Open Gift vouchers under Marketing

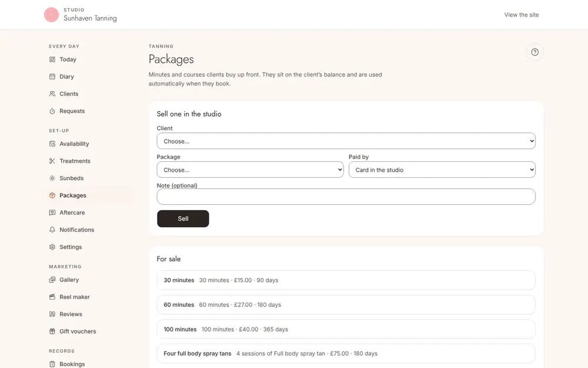click(78, 331)
